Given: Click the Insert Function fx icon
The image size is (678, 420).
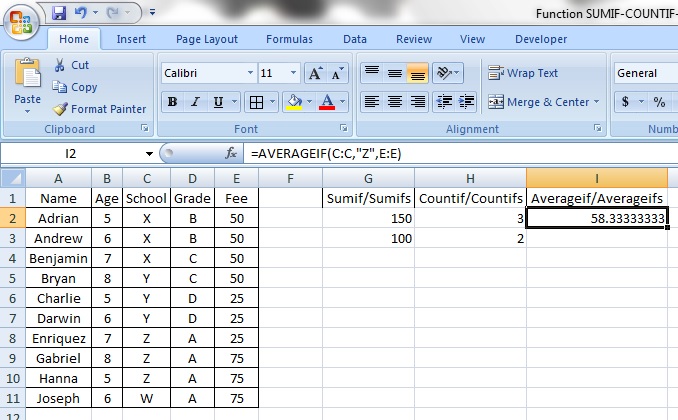Looking at the screenshot, I should tap(231, 154).
